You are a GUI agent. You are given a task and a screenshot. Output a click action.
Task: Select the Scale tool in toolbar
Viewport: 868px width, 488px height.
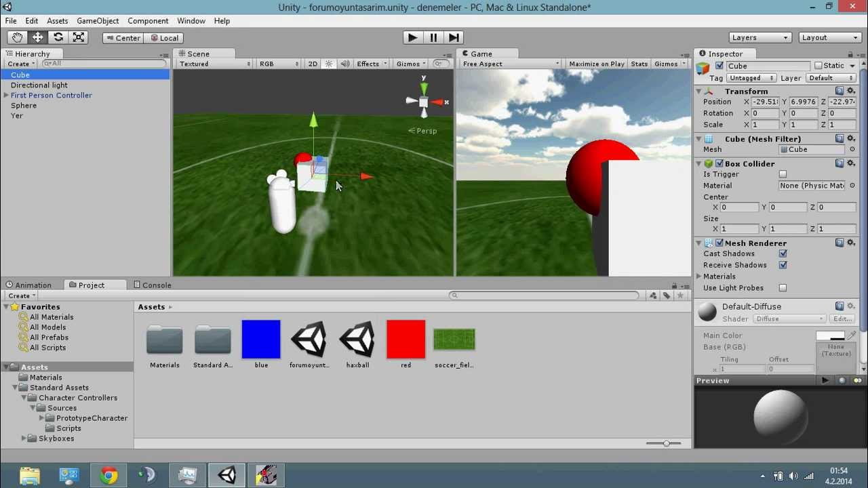pos(79,38)
